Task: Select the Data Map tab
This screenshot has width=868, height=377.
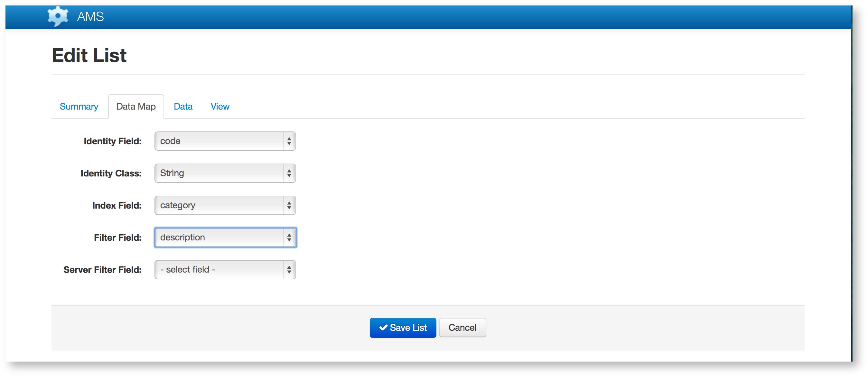Action: 136,107
